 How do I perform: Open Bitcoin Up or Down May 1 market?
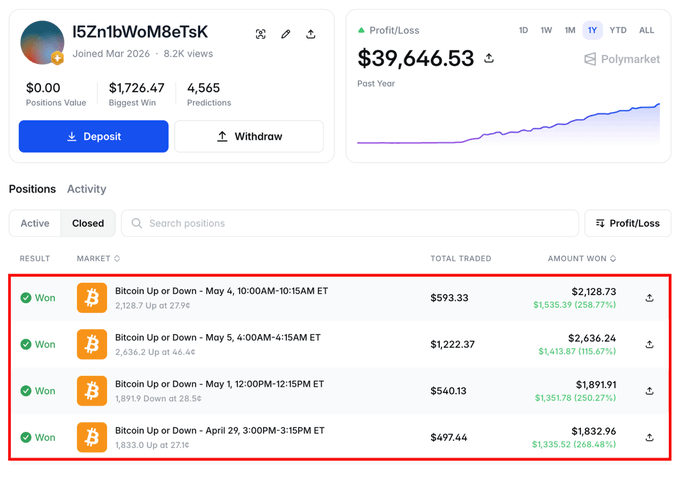(x=219, y=384)
